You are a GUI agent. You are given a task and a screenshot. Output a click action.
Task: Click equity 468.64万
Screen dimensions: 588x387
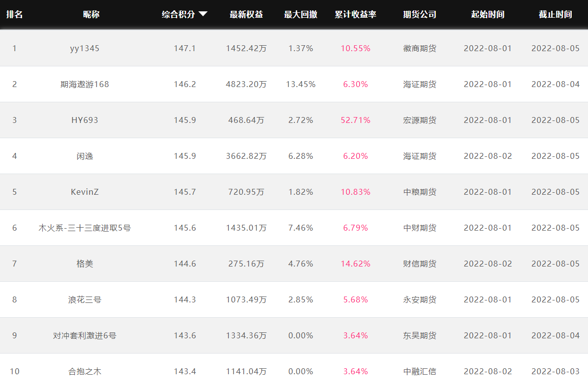click(x=247, y=120)
